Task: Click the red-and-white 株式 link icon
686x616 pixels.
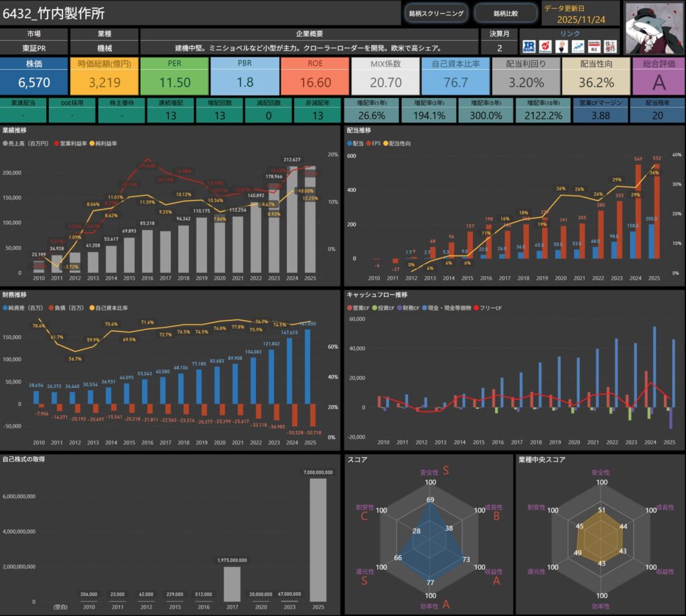Action: [593, 47]
